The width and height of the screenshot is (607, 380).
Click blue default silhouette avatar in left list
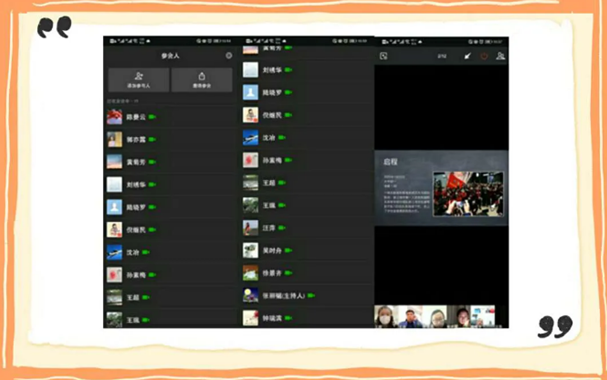[115, 207]
